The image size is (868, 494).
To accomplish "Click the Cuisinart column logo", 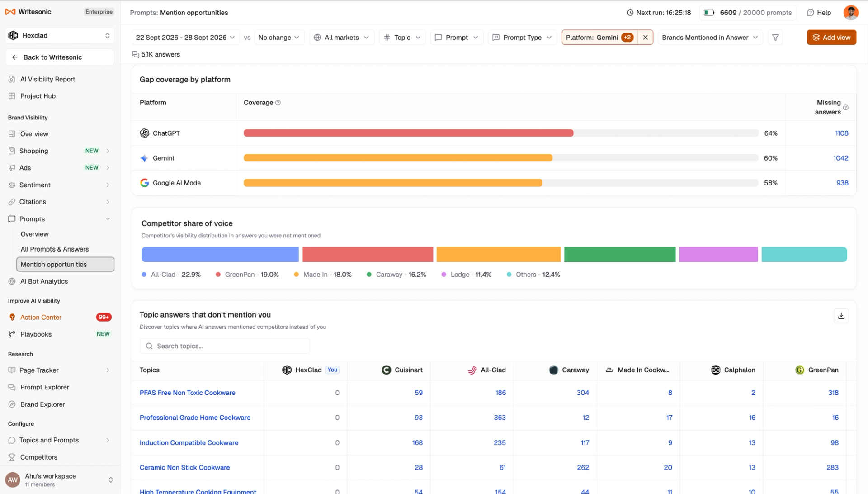I will point(386,370).
